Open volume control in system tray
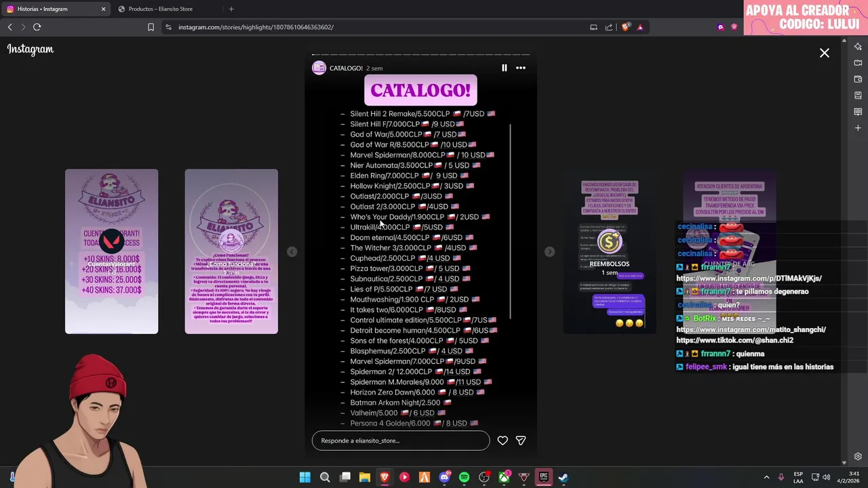Viewport: 868px width, 488px height. tap(826, 477)
